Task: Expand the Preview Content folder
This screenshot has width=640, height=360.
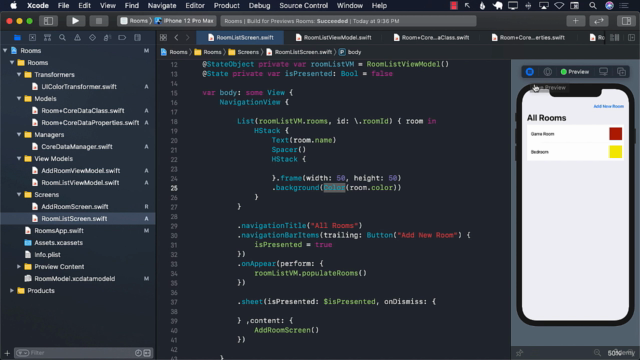Action: point(19,267)
